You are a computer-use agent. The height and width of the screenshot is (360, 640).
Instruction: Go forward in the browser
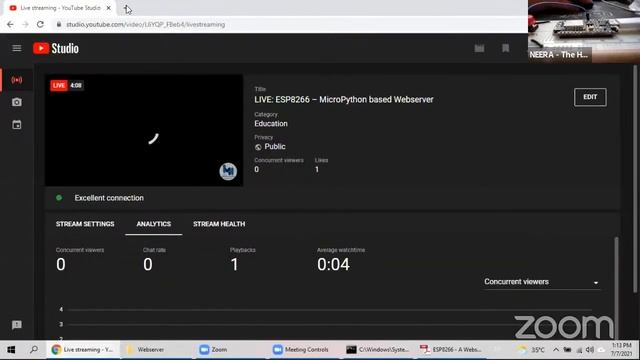25,24
